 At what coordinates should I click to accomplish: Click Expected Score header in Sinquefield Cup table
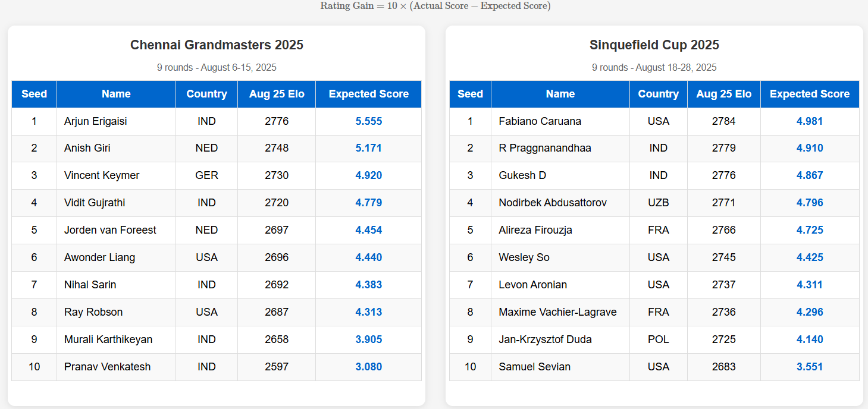pos(809,94)
